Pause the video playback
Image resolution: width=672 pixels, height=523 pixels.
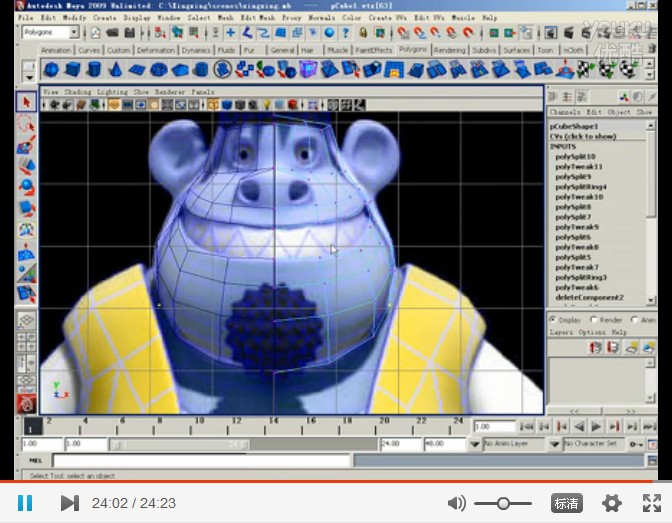point(25,503)
